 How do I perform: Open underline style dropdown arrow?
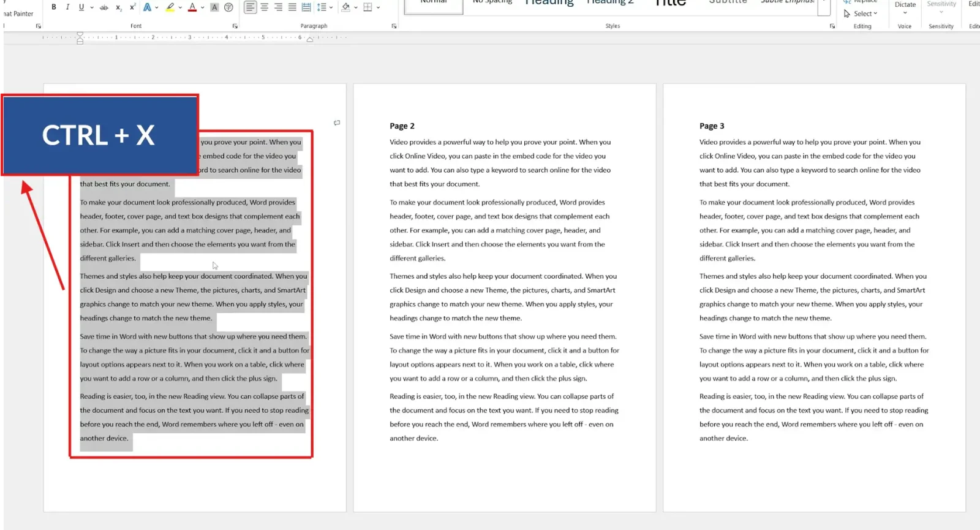click(92, 7)
